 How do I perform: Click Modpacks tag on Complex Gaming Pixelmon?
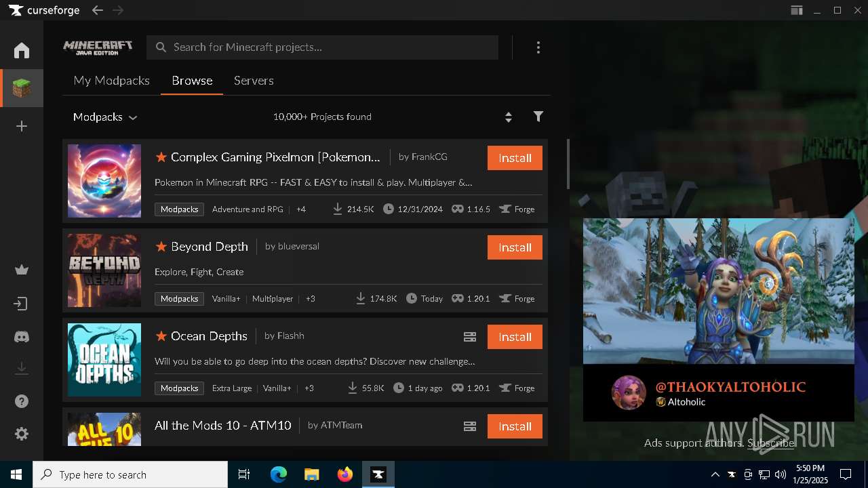pos(179,209)
